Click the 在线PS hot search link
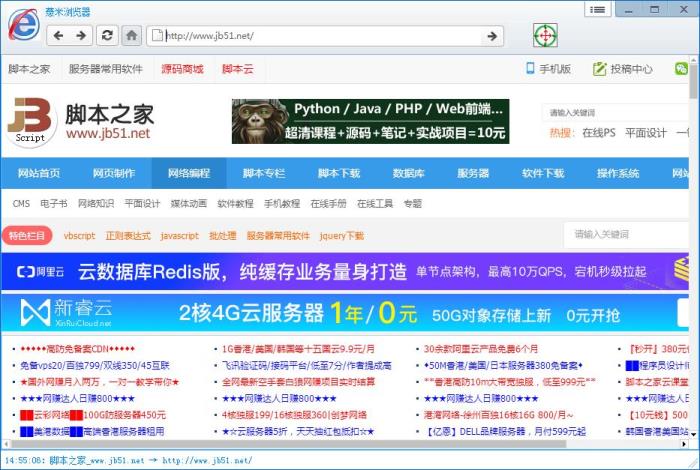 click(x=599, y=133)
